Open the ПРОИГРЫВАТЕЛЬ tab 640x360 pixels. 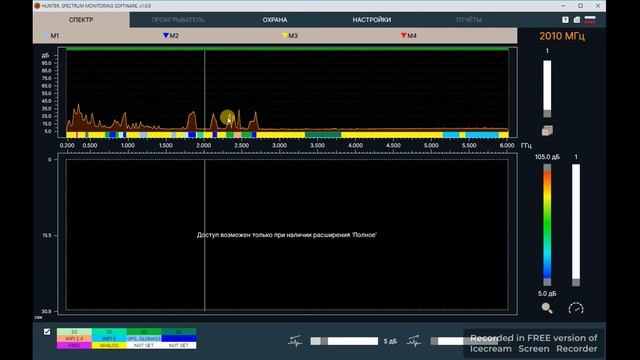[178, 20]
